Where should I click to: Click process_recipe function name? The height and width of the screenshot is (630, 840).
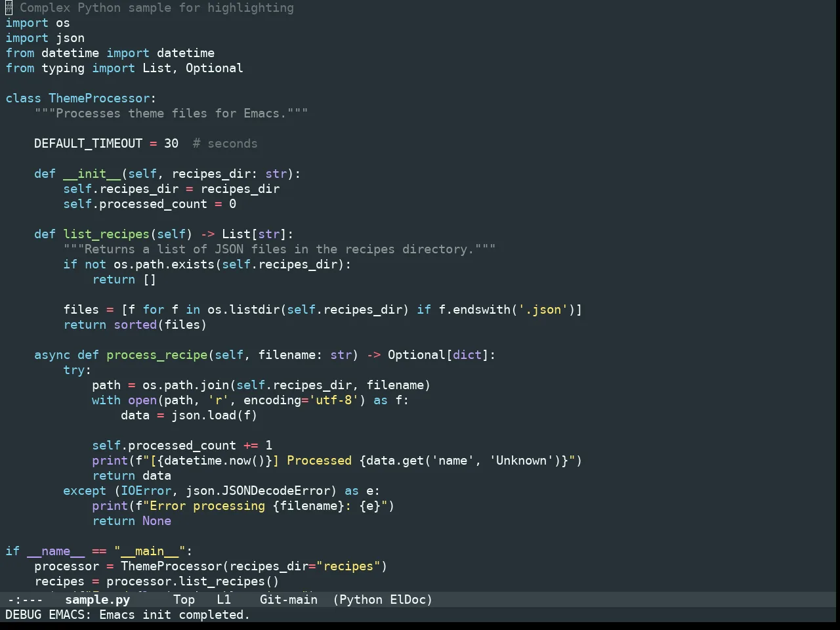pyautogui.click(x=157, y=355)
